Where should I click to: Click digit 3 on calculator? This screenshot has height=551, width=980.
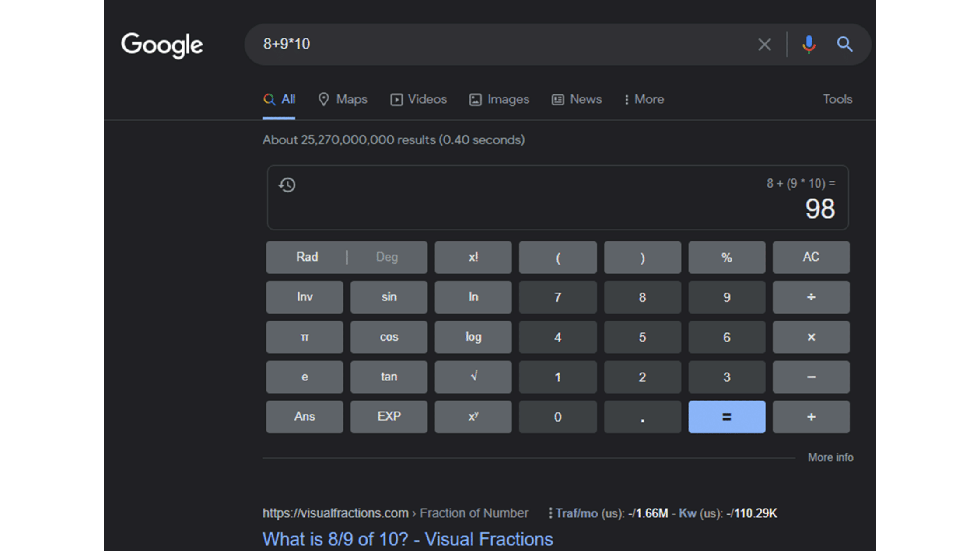coord(727,377)
